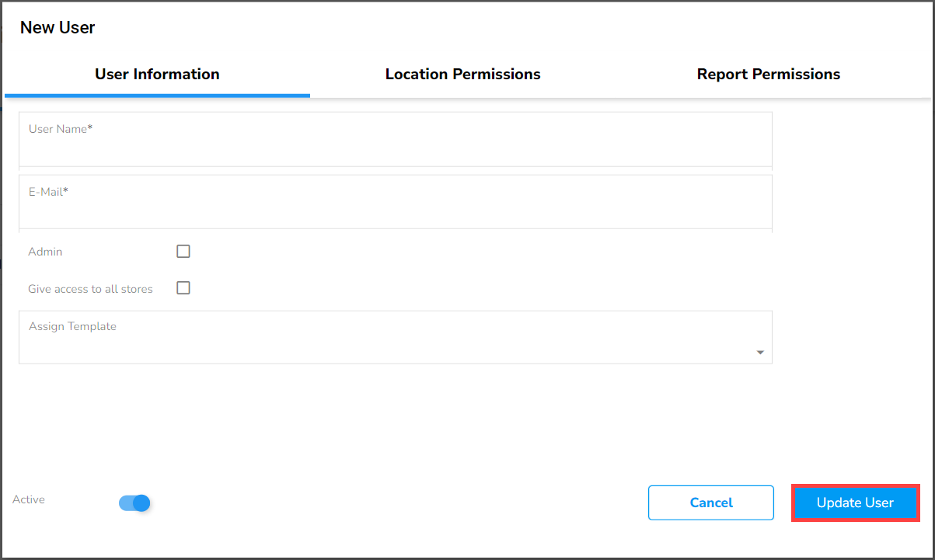Click the Active label text
Image resolution: width=935 pixels, height=560 pixels.
[29, 499]
